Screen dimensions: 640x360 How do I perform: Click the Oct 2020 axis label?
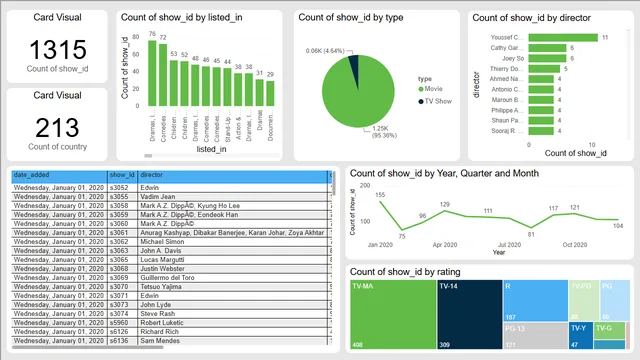click(575, 245)
